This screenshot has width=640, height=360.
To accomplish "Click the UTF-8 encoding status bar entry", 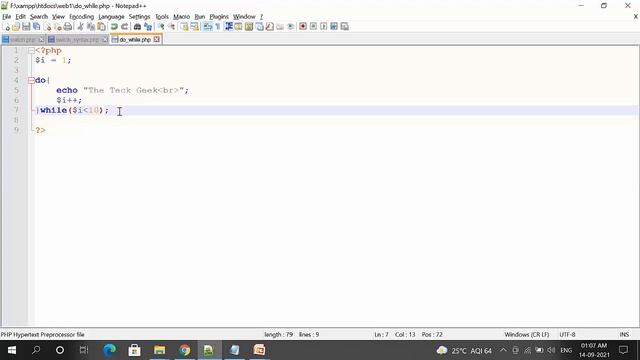I will point(567,334).
